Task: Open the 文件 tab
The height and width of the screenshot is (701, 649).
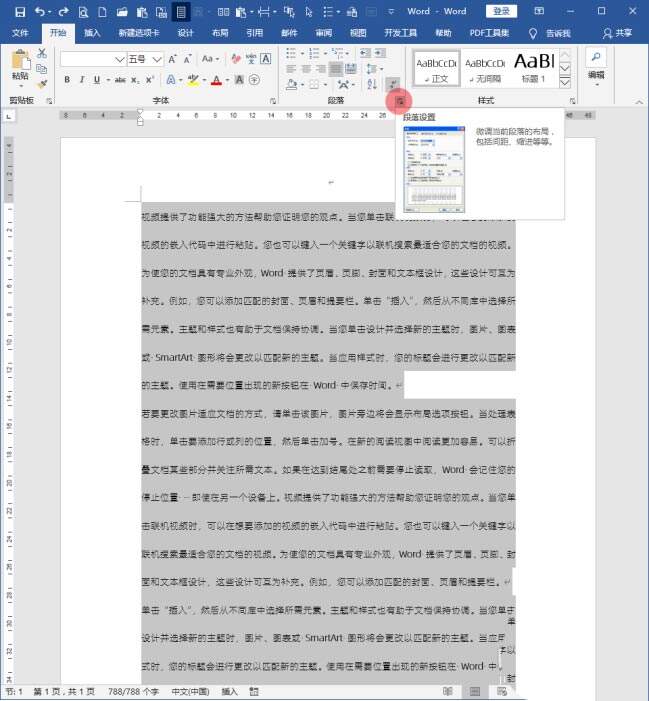Action: [20, 33]
